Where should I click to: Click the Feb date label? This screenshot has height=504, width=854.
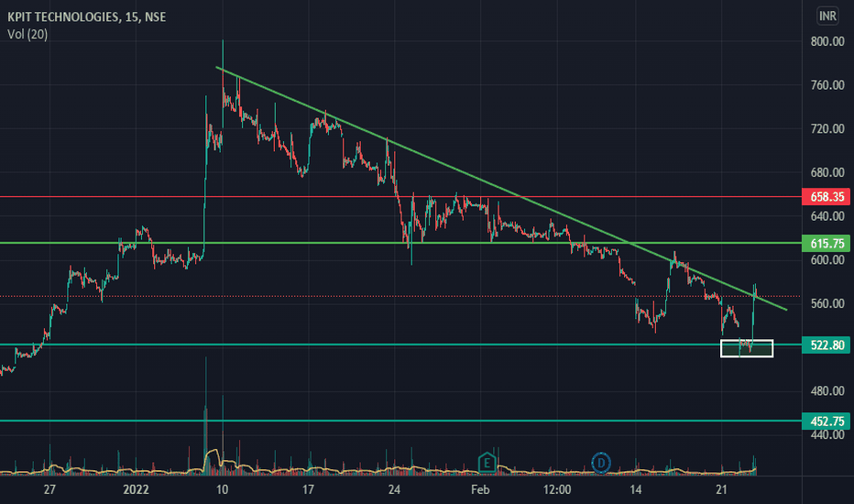[480, 489]
